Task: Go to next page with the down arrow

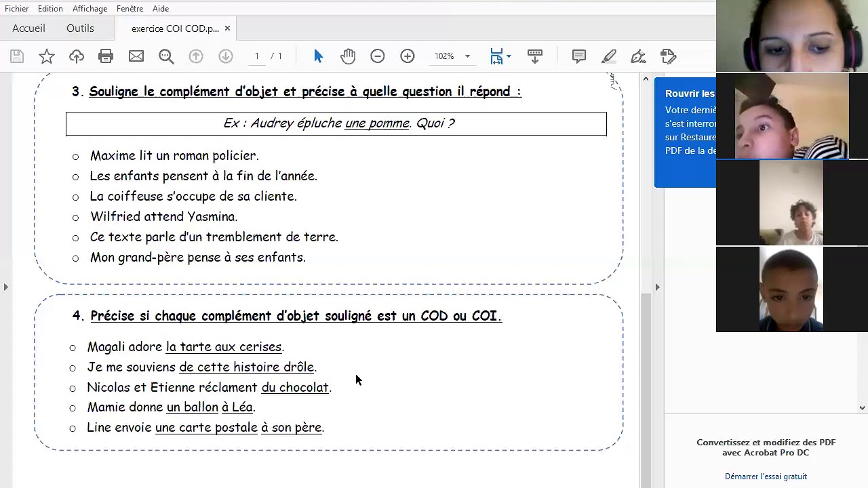Action: (x=226, y=56)
